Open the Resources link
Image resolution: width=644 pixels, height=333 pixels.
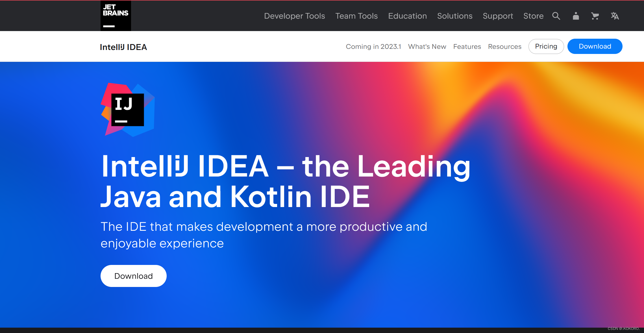[x=504, y=47]
